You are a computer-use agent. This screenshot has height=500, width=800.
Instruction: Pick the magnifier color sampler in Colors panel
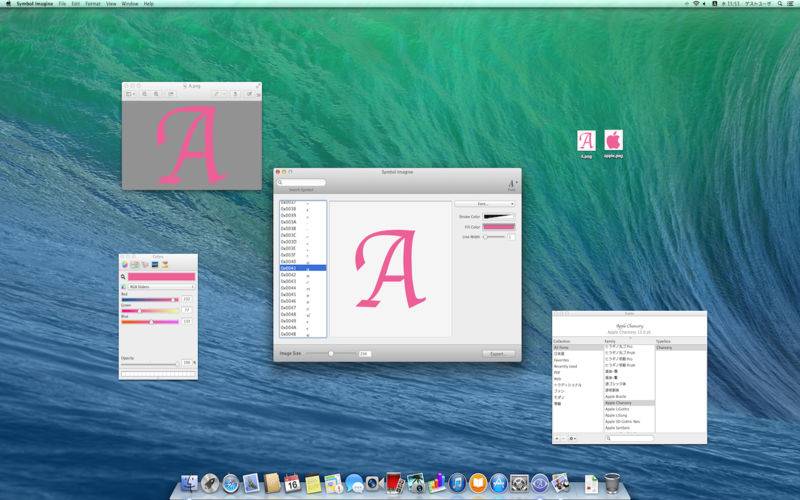coord(123,277)
